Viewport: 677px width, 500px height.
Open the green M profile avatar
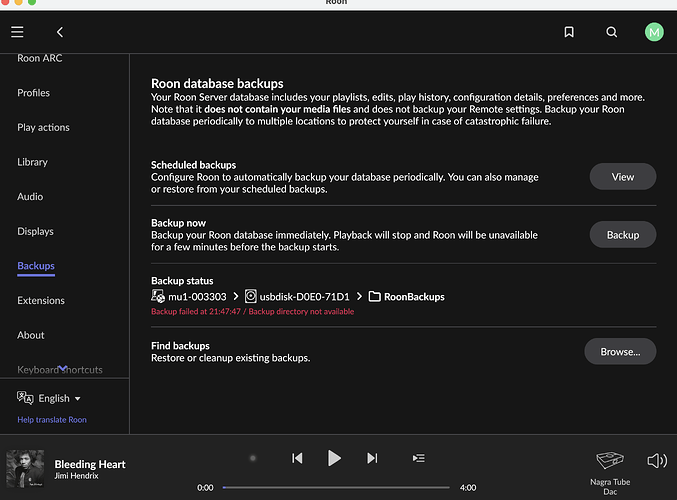654,32
